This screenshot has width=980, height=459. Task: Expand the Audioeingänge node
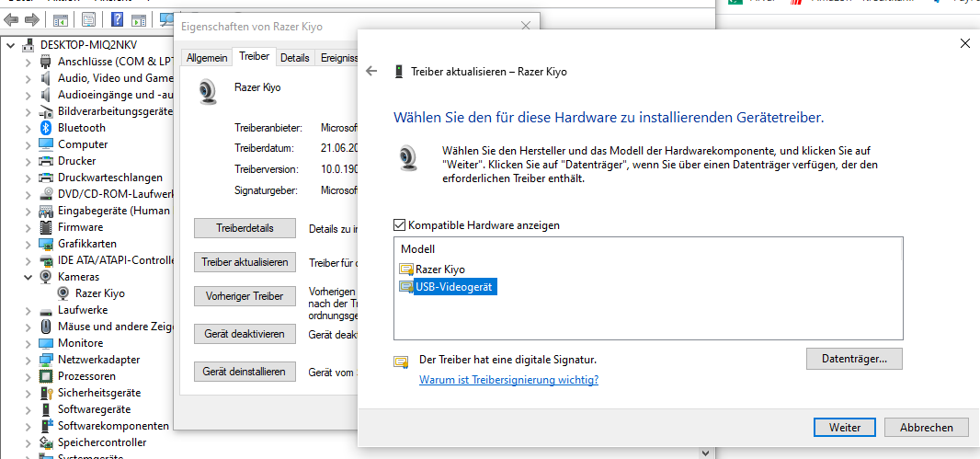tap(28, 95)
